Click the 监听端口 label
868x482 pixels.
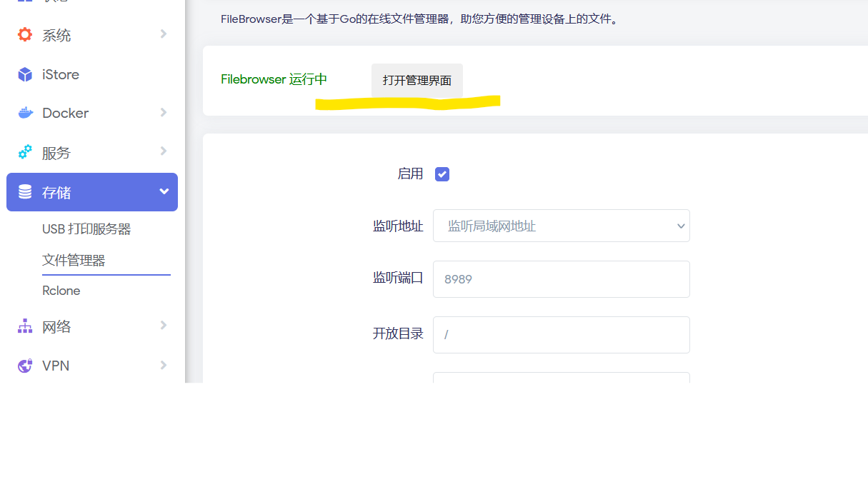(x=398, y=278)
